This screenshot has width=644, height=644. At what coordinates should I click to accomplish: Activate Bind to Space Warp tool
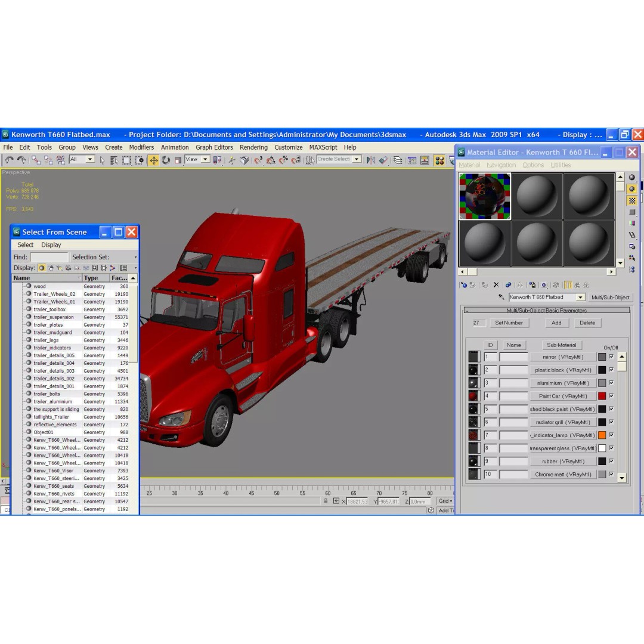click(60, 160)
